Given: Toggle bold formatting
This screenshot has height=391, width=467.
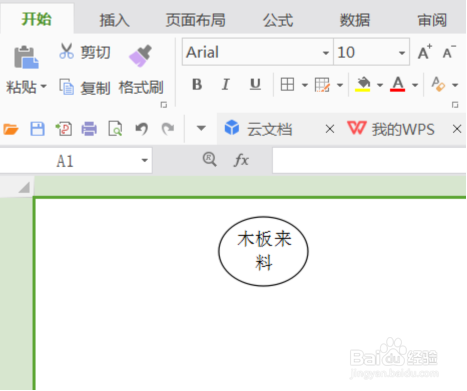Looking at the screenshot, I should click(197, 84).
